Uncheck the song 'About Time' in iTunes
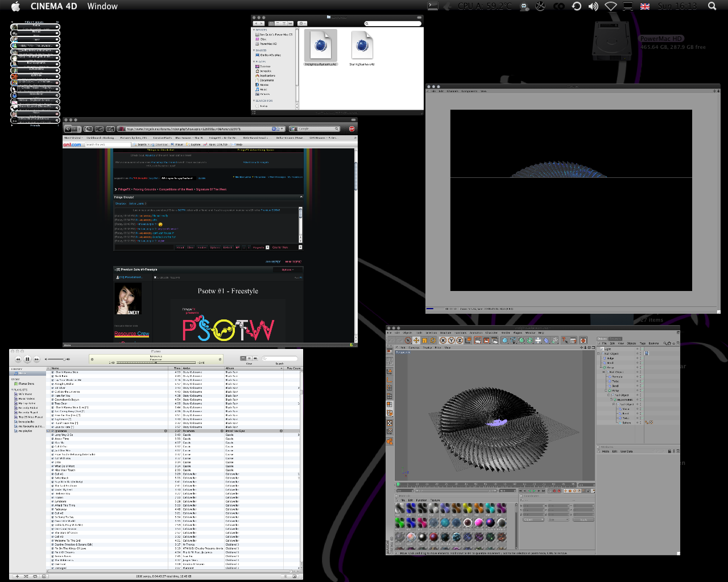Image resolution: width=728 pixels, height=582 pixels. 52,439
